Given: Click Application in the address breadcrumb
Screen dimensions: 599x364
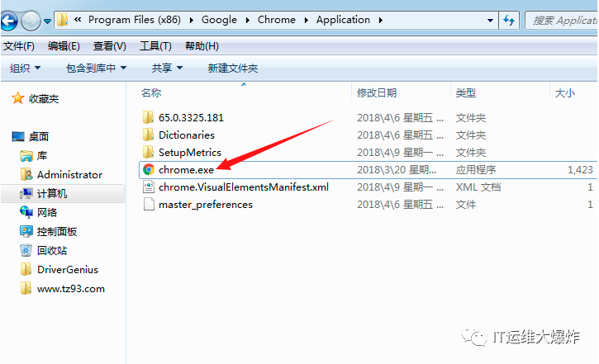Looking at the screenshot, I should pos(343,20).
